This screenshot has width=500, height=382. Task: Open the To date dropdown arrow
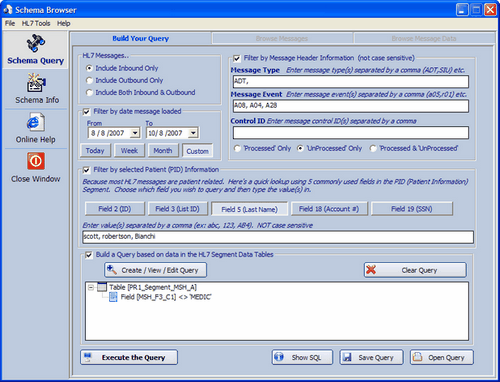(193, 133)
